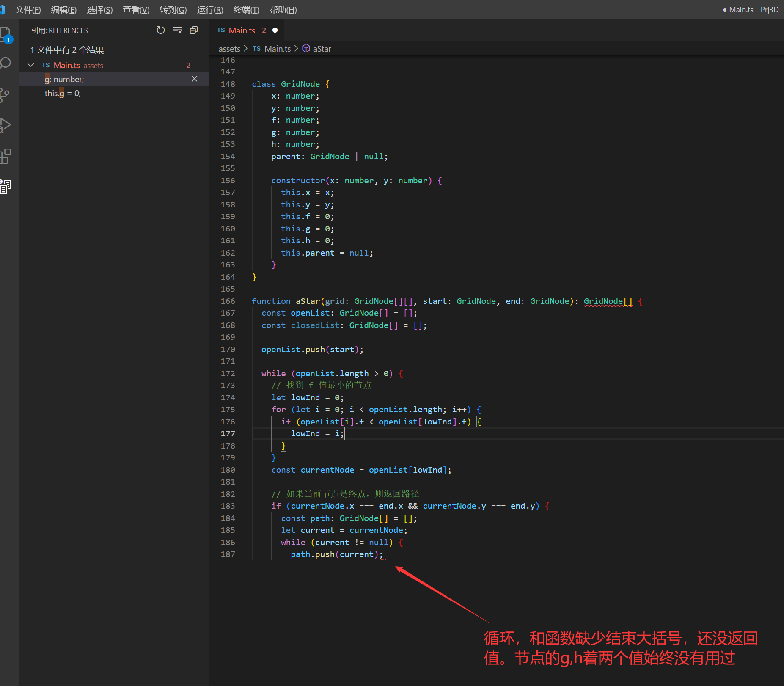This screenshot has width=784, height=686.
Task: Open the 文件(F) menu
Action: click(28, 9)
